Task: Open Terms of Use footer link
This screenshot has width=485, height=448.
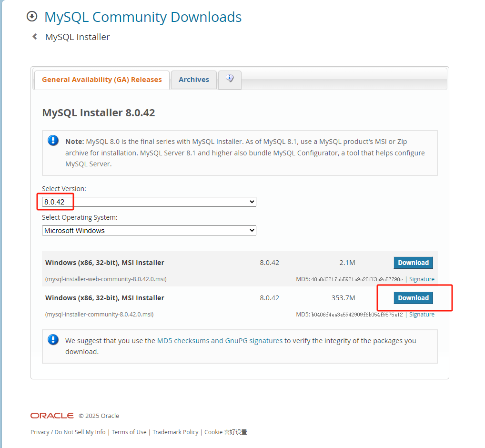Action: [129, 432]
